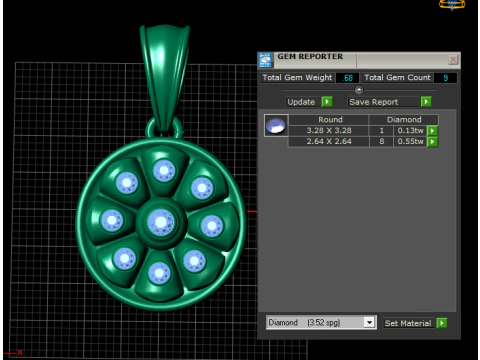Image resolution: width=480 pixels, height=360 pixels.
Task: Click the Save Report button label
Action: click(x=374, y=102)
